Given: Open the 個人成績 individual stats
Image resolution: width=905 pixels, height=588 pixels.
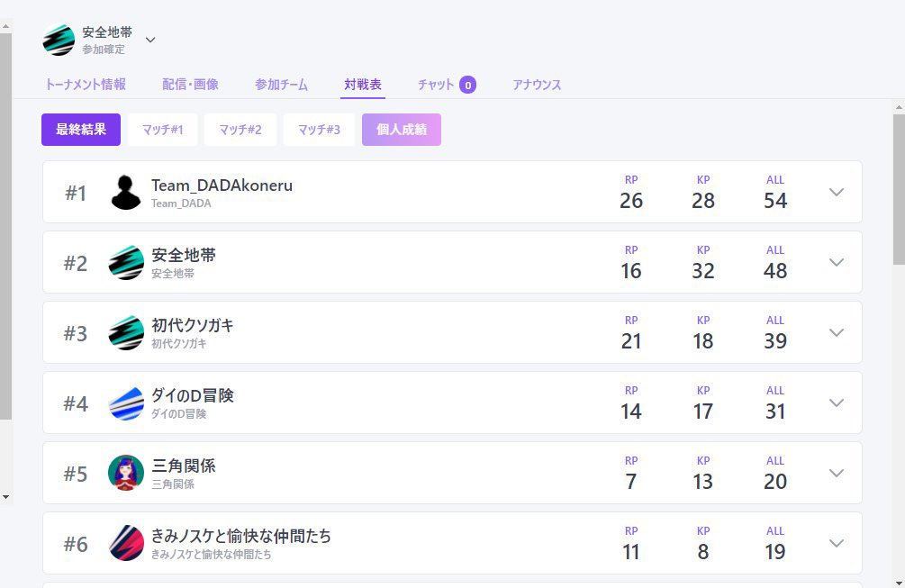Looking at the screenshot, I should tap(402, 130).
